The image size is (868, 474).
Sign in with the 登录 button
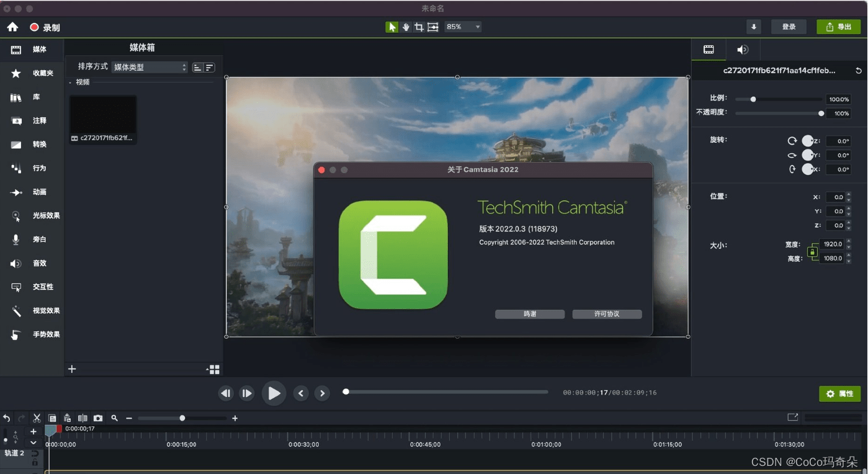(789, 27)
